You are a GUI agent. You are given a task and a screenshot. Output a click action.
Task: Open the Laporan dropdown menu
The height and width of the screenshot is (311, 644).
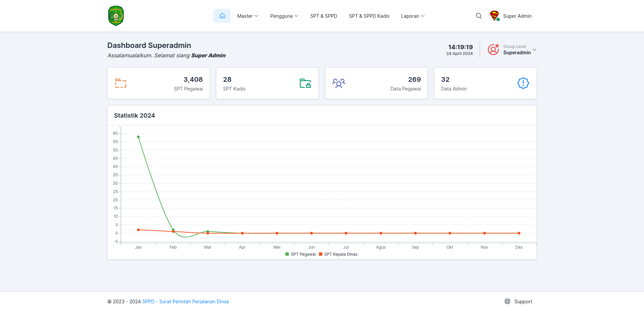(413, 16)
